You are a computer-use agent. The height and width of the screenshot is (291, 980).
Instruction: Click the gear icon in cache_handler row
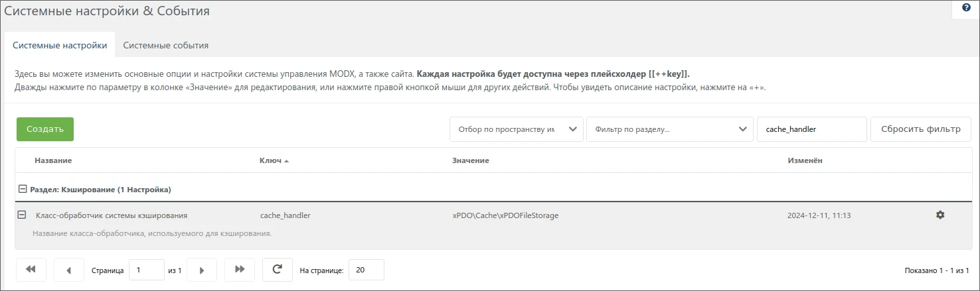(x=939, y=215)
